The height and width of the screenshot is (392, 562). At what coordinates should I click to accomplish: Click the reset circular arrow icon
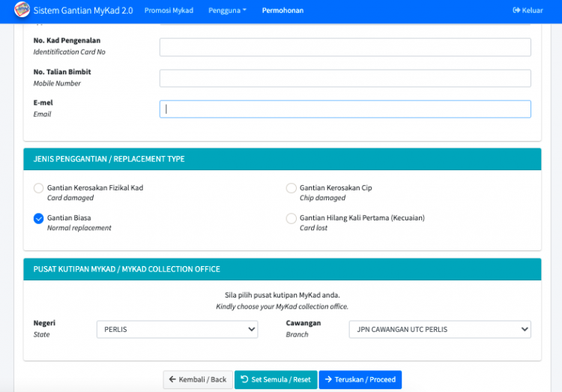coord(244,379)
